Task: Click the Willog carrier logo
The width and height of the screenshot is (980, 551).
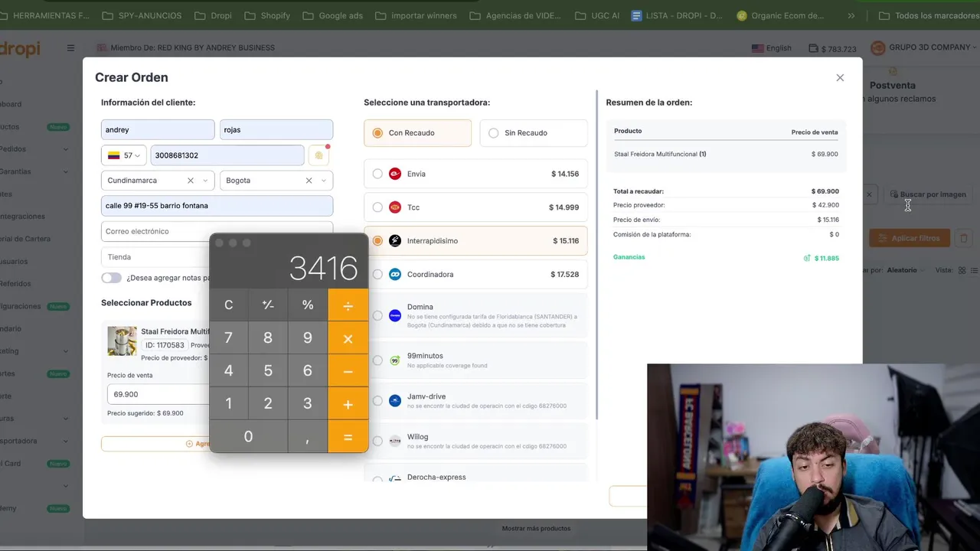Action: 395,441
